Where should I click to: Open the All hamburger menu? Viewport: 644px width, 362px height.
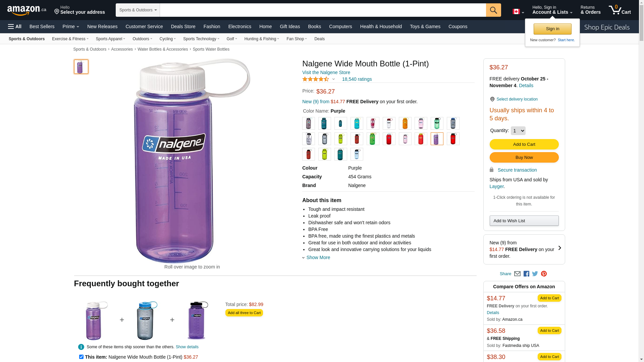(x=15, y=26)
